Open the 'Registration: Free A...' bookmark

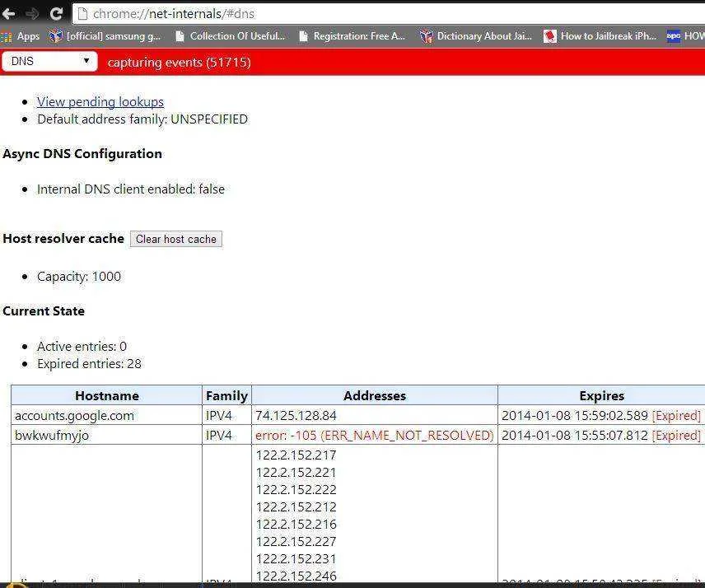point(352,36)
